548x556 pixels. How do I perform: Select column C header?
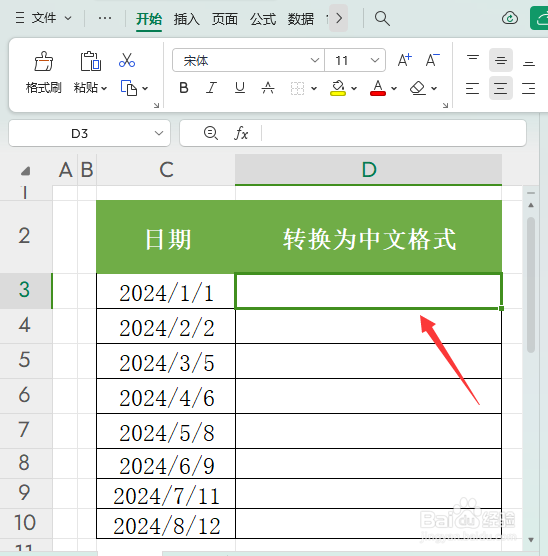click(x=166, y=169)
